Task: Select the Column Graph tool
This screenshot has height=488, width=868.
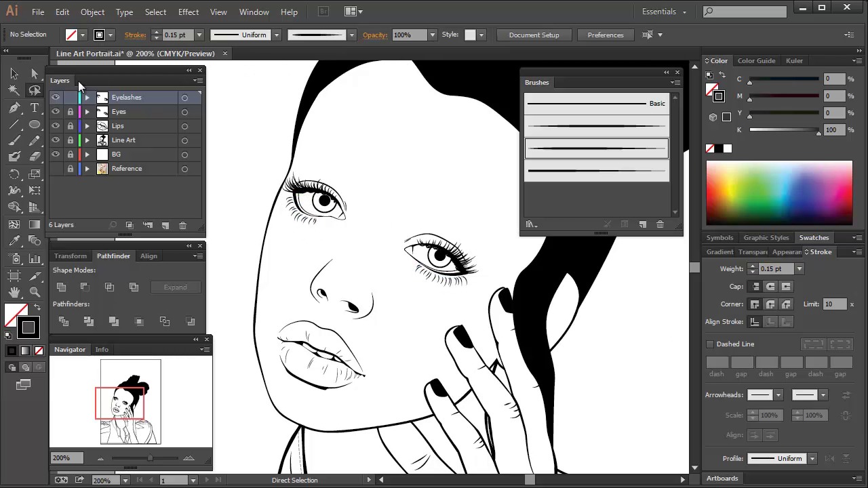Action: [35, 258]
